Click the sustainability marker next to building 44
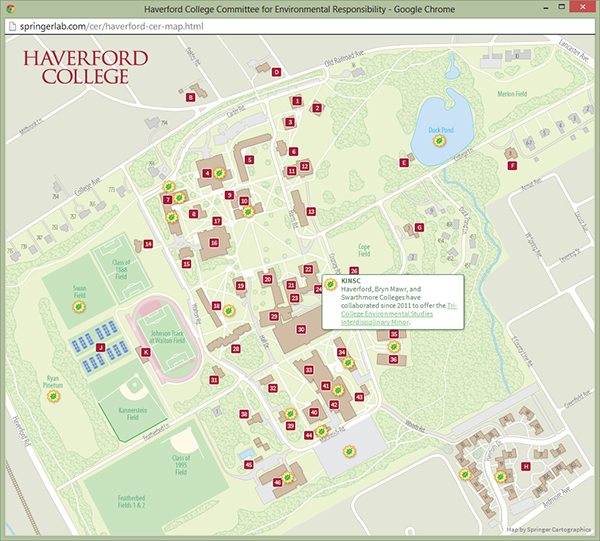The height and width of the screenshot is (541, 600). (321, 432)
